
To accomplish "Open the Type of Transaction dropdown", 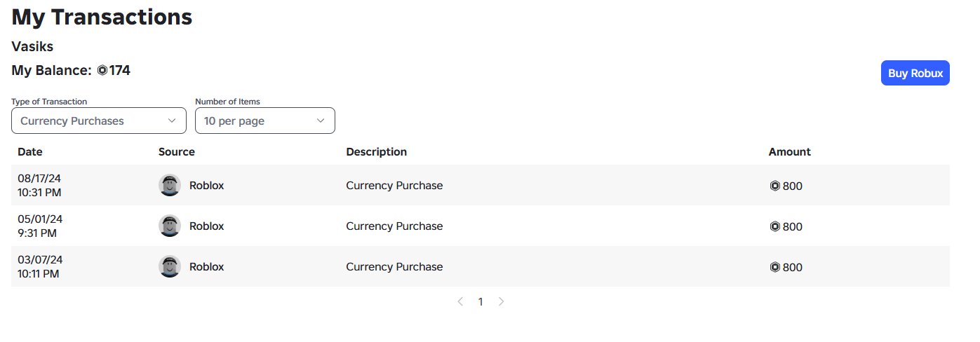I will click(x=99, y=121).
